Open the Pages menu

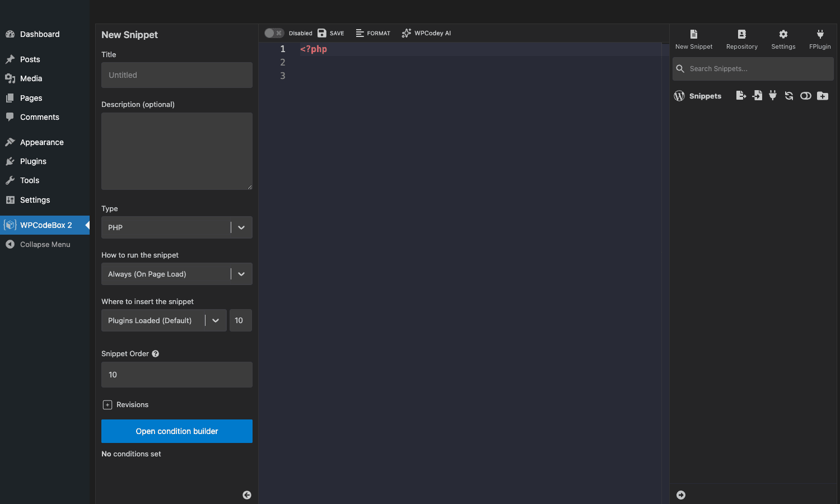45,98
